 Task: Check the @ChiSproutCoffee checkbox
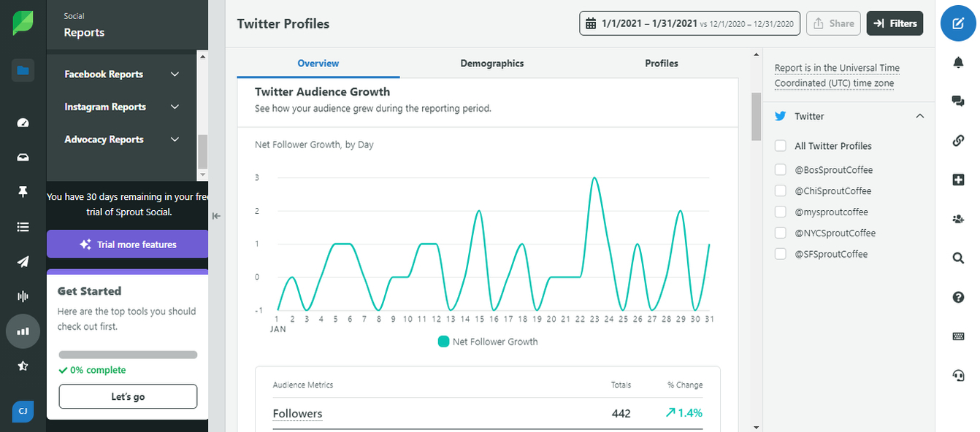[781, 191]
